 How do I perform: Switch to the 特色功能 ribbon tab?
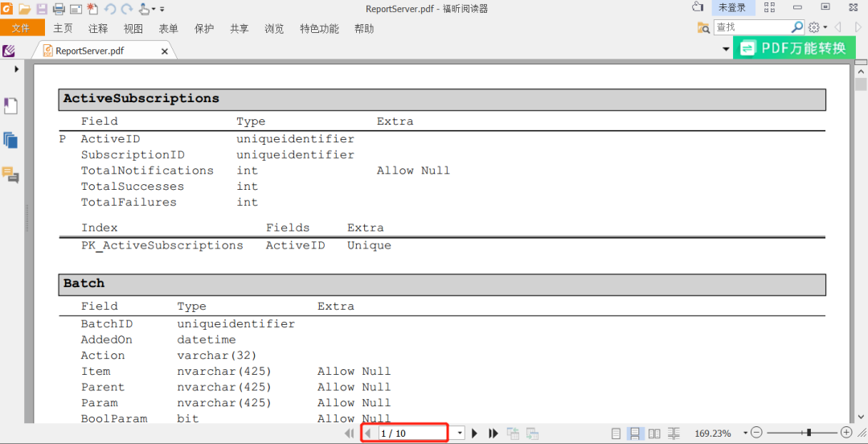319,29
